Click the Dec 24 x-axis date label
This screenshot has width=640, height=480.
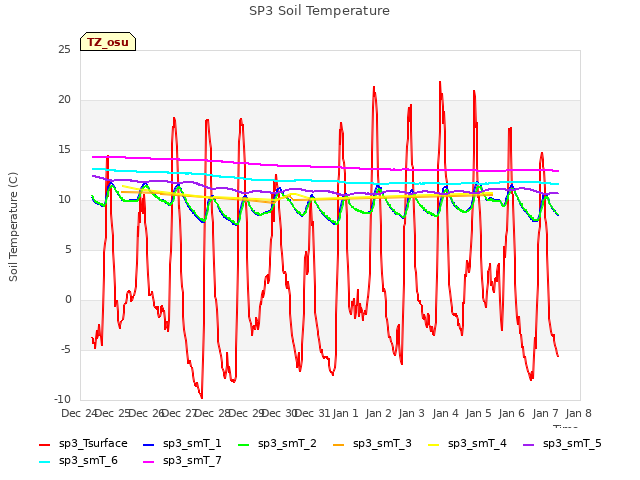pos(79,413)
